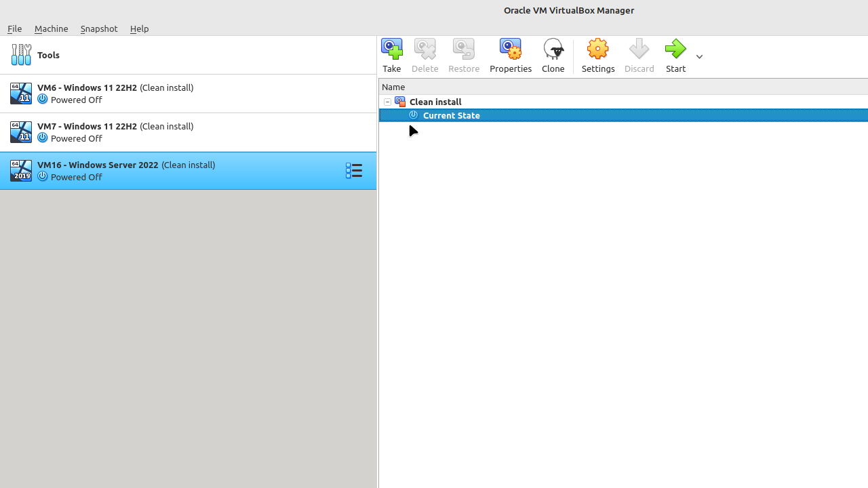Open the Start button dropdown arrow
Screen dimensions: 868x488
click(x=699, y=57)
